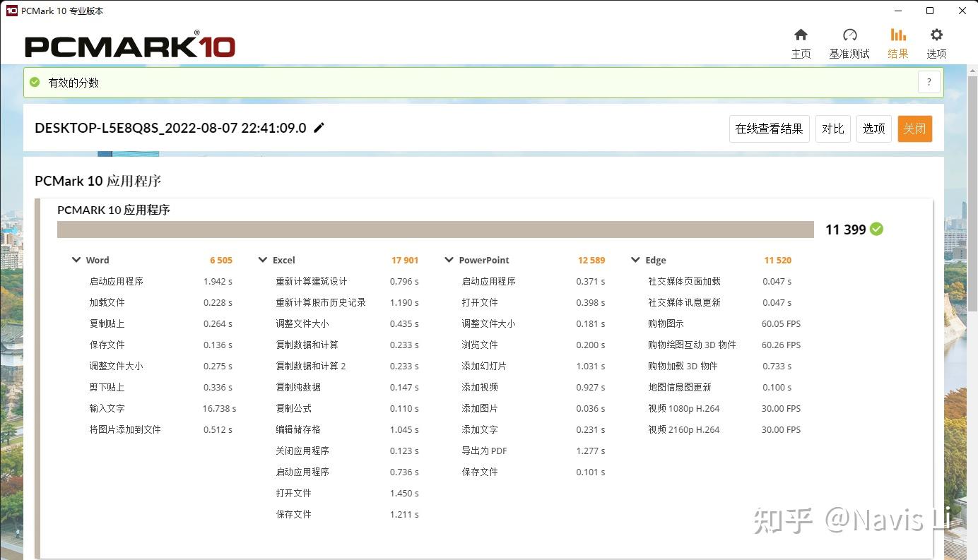Click the overall score 11 399

click(x=845, y=230)
